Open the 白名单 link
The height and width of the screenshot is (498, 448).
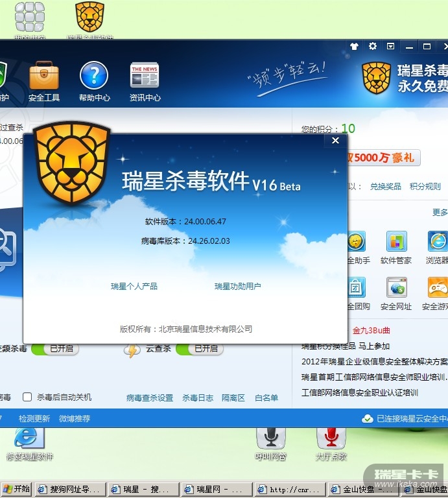click(x=266, y=397)
